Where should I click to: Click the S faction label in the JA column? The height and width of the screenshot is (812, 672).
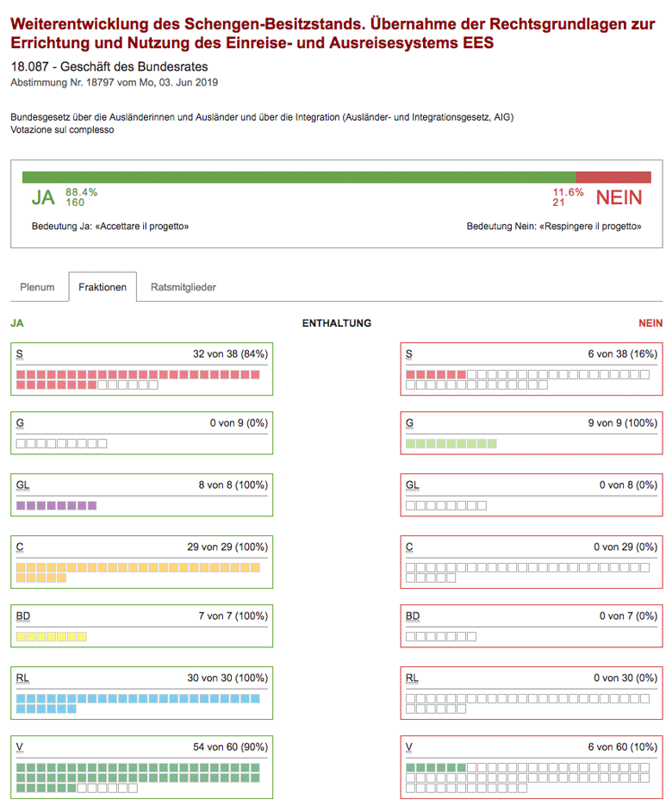20,353
